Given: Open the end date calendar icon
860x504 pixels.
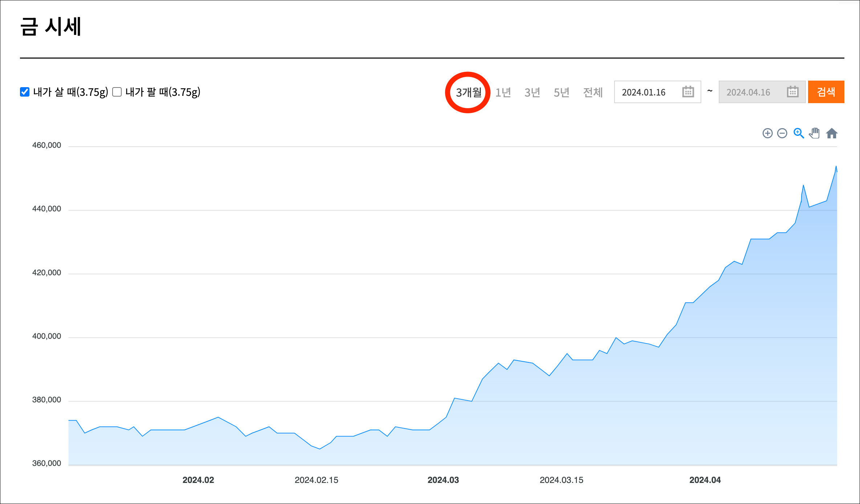Looking at the screenshot, I should click(x=792, y=92).
